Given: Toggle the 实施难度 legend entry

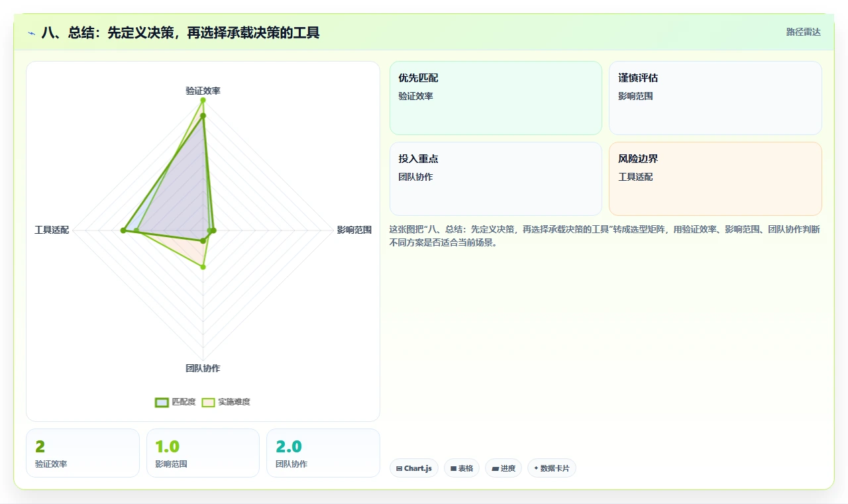Looking at the screenshot, I should [226, 402].
